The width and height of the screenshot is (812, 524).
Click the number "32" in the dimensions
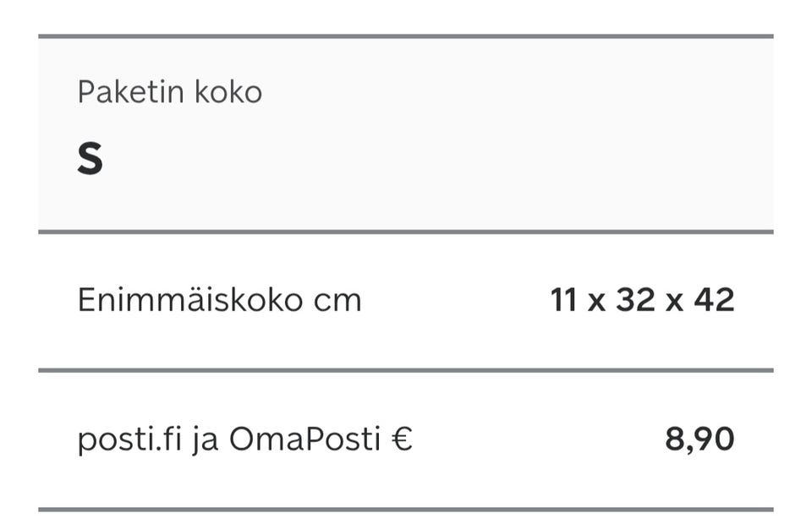[x=636, y=300]
